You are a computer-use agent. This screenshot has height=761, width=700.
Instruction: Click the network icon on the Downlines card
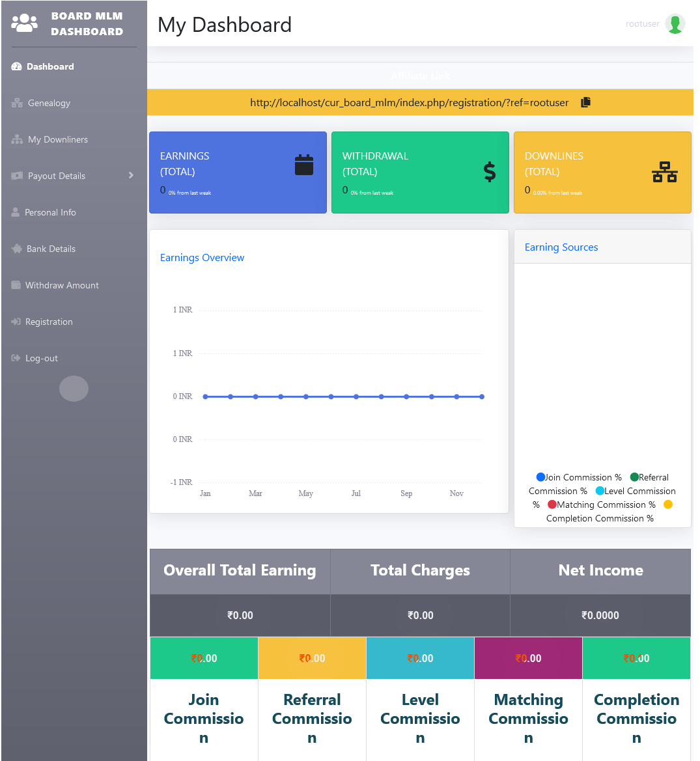tap(664, 172)
